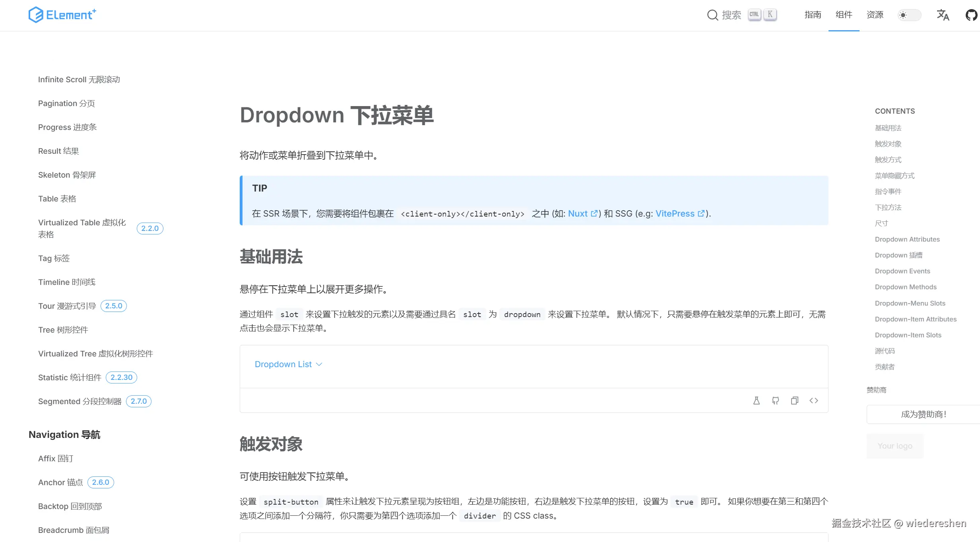980x542 pixels.
Task: Open the language switcher icon in header
Action: tap(943, 15)
